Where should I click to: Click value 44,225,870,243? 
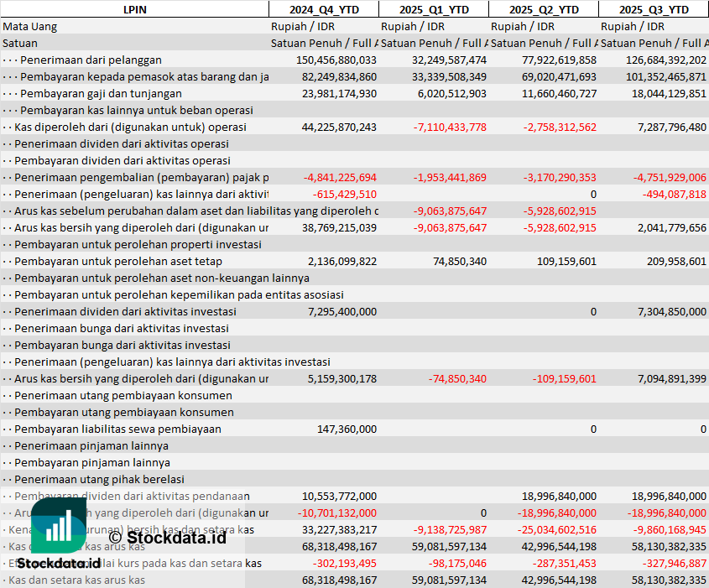point(339,127)
